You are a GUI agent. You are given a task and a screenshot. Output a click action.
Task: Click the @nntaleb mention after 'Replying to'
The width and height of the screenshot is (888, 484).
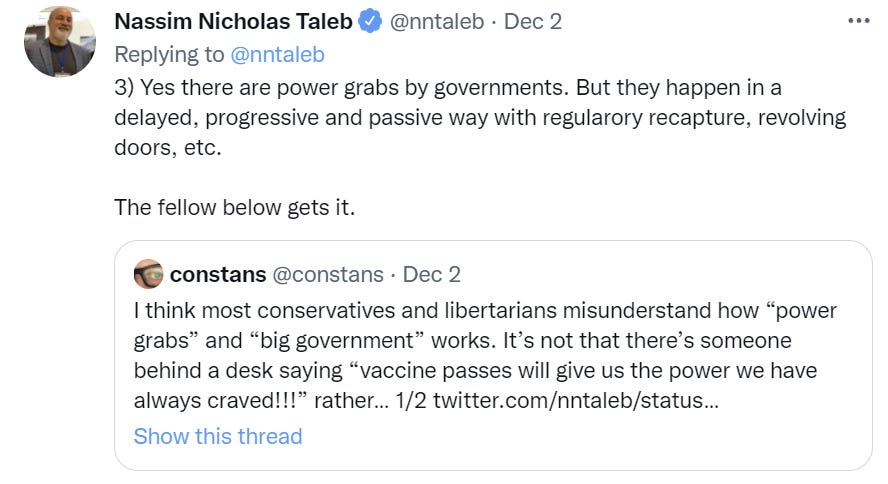click(x=279, y=54)
